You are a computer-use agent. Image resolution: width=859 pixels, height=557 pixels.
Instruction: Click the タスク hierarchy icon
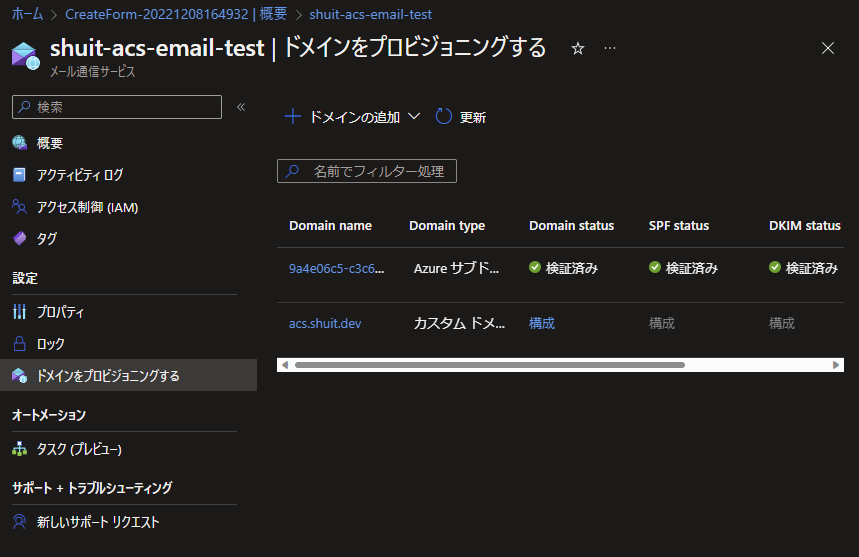point(20,449)
